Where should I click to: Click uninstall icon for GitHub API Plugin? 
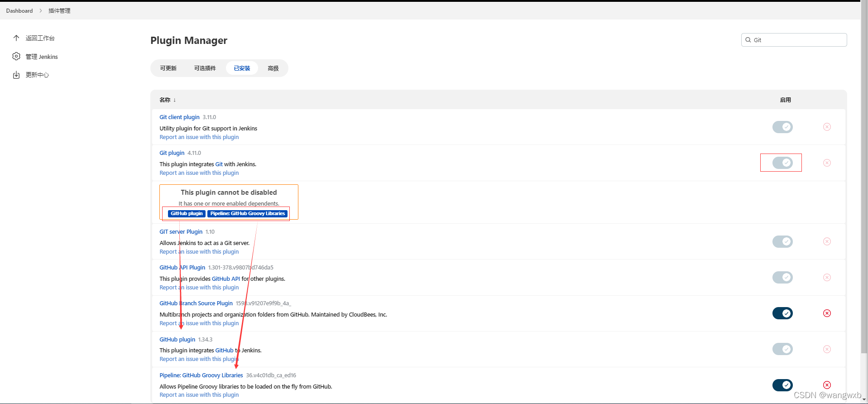tap(827, 277)
